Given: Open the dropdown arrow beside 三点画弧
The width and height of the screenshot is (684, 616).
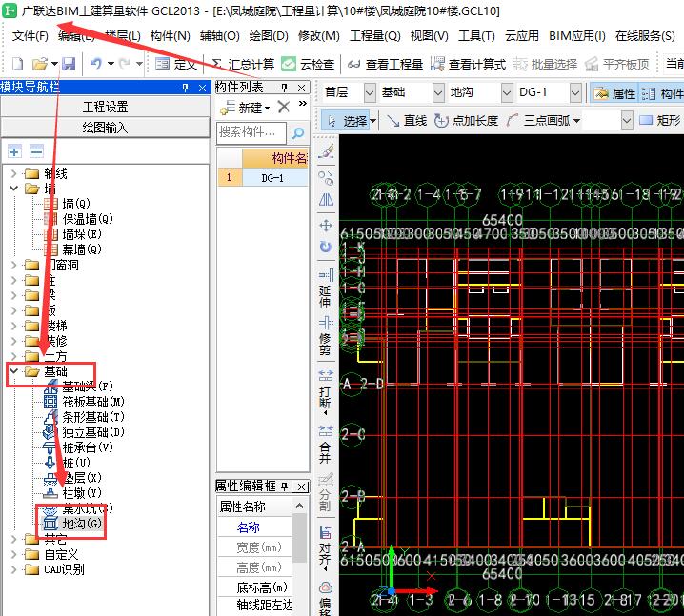Looking at the screenshot, I should 576,121.
